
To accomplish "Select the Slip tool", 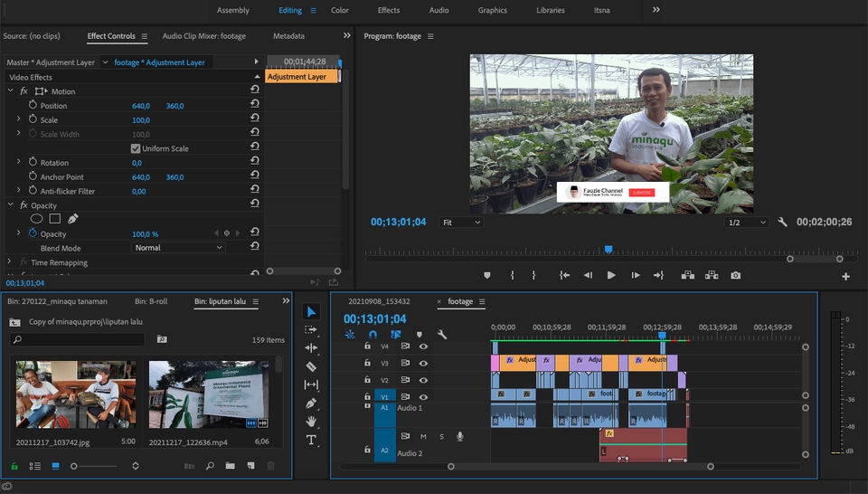I will click(x=311, y=385).
